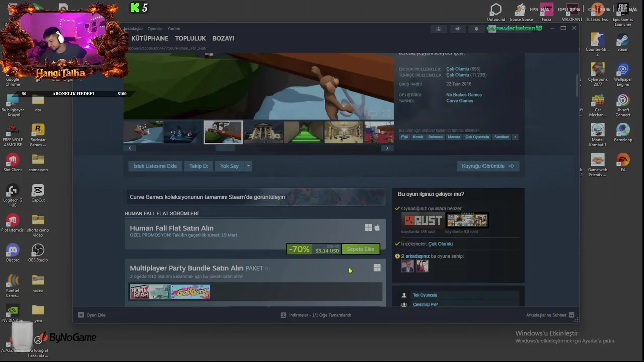Open the Steam desktop shortcut
The height and width of the screenshot is (362, 644).
pos(623,42)
